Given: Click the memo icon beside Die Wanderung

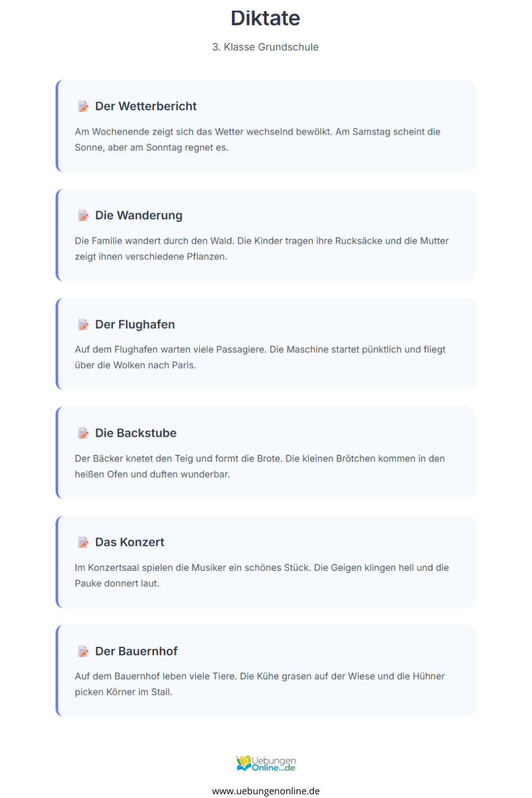Looking at the screenshot, I should [x=84, y=215].
